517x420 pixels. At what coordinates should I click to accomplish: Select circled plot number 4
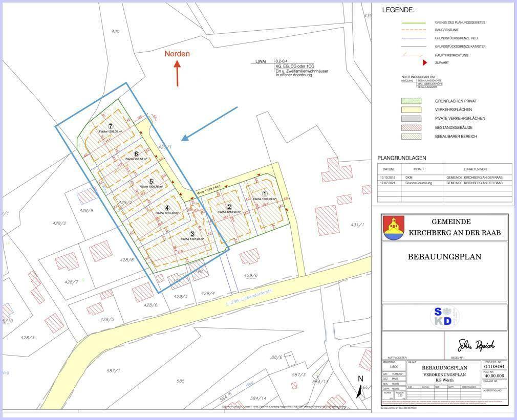click(167, 208)
